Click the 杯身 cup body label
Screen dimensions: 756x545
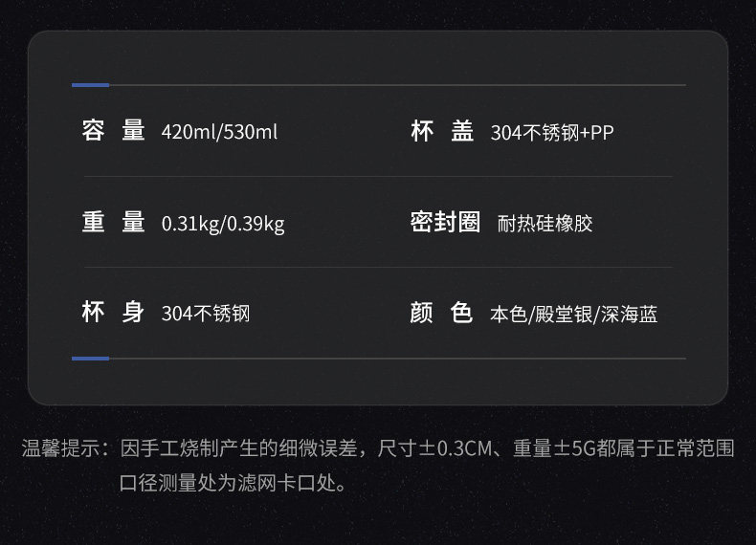(x=113, y=313)
